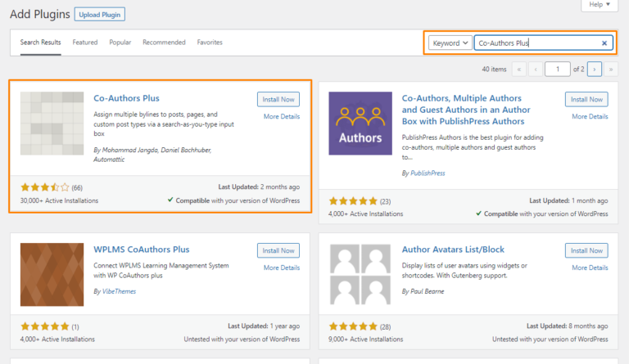
Task: Go to the next results page
Action: point(595,70)
